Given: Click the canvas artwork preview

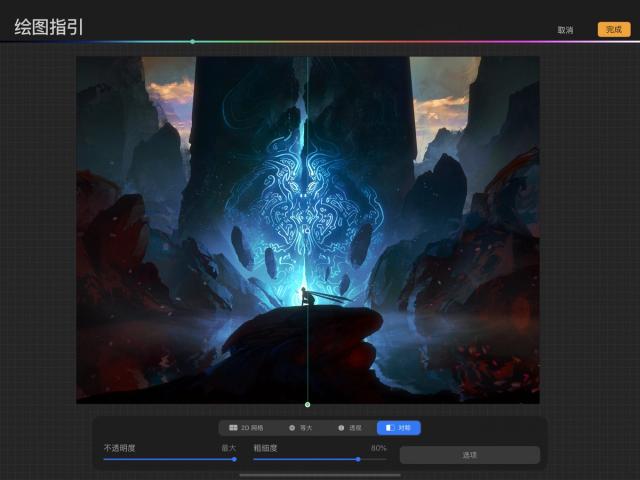Looking at the screenshot, I should pyautogui.click(x=308, y=230).
